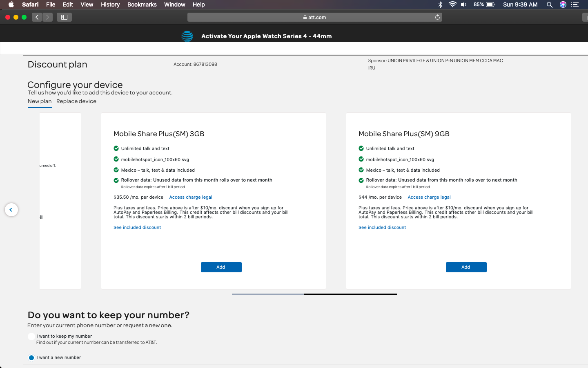Open the View menu

click(x=87, y=4)
